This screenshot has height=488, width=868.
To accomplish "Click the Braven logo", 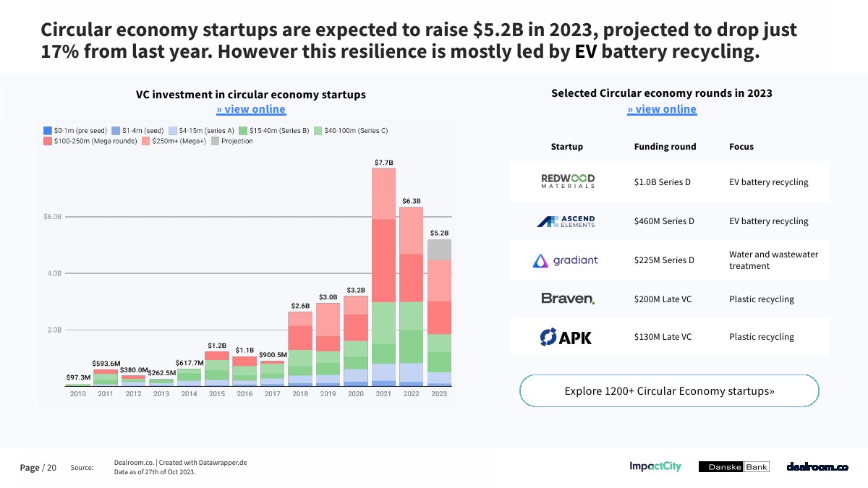I will point(568,299).
